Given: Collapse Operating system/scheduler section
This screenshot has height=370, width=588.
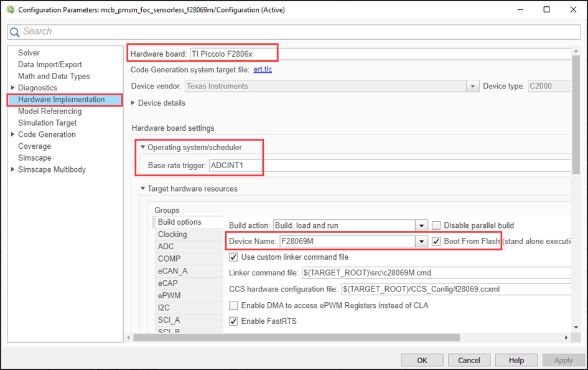Looking at the screenshot, I should pyautogui.click(x=142, y=147).
